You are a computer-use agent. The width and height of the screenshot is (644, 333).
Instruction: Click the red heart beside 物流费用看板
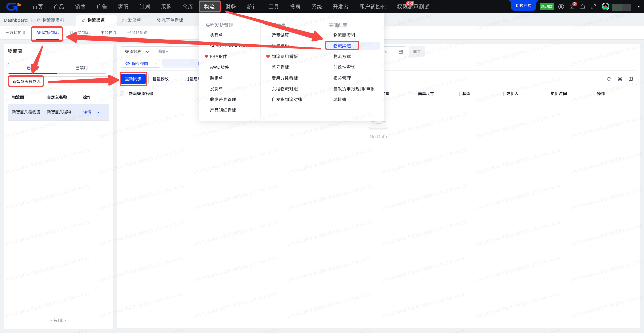pyautogui.click(x=268, y=56)
